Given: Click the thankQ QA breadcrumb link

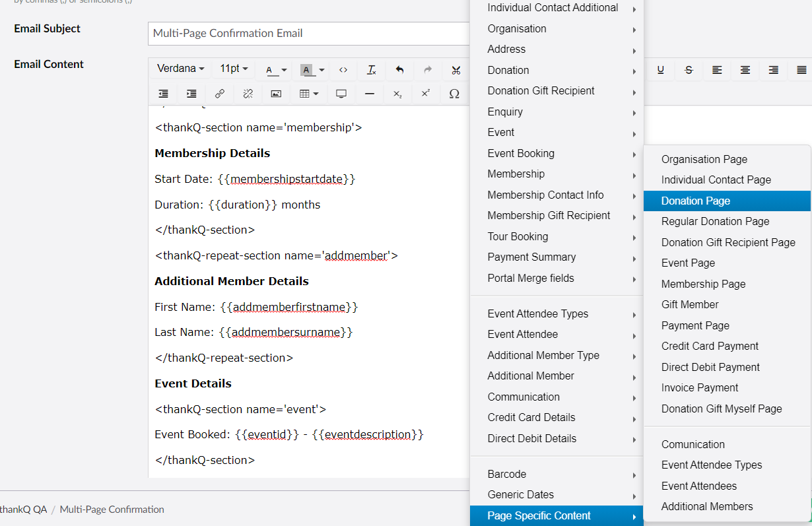Looking at the screenshot, I should coord(24,510).
